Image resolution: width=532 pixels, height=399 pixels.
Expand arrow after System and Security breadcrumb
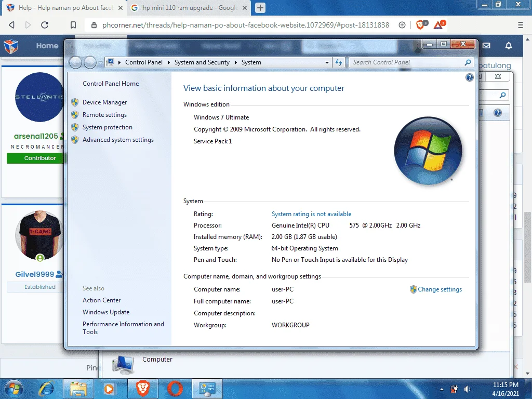[x=235, y=62]
